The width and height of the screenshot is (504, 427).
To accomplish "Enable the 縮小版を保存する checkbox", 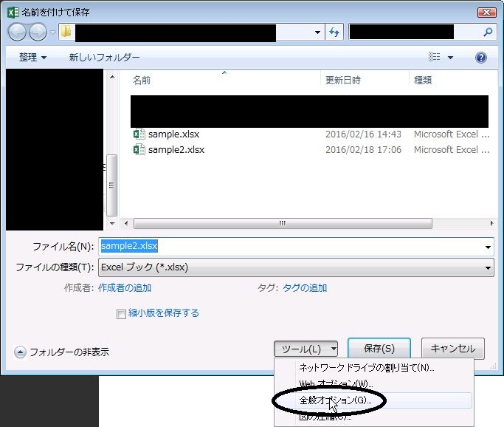I will coord(122,314).
